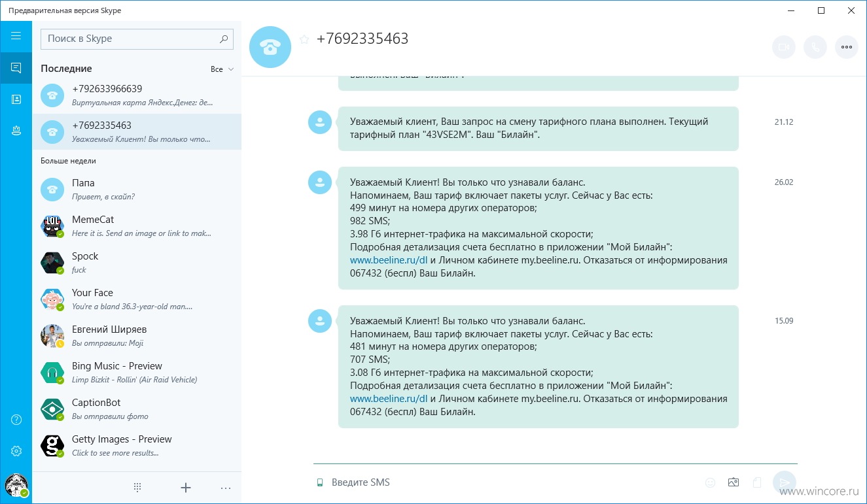Click the phone avatar in conversation header
Screen dimensions: 867x504
point(270,46)
